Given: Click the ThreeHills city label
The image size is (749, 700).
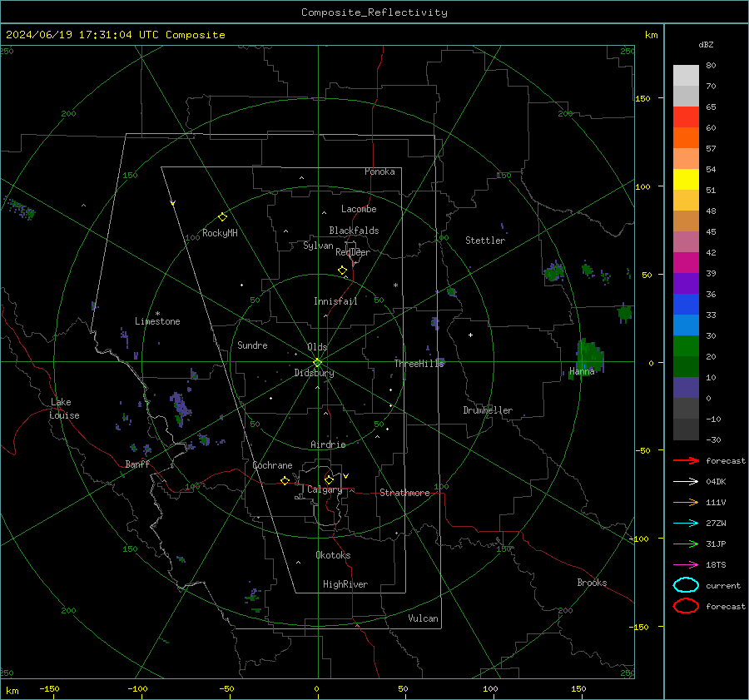Looking at the screenshot, I should (419, 364).
